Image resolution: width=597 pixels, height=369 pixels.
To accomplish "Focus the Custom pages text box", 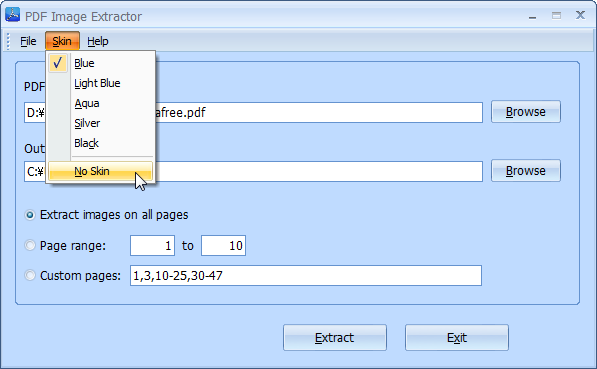I will pyautogui.click(x=306, y=275).
